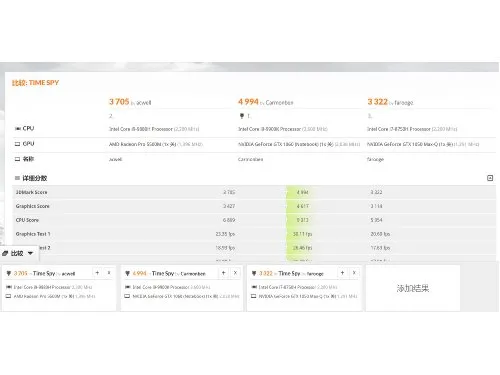The image size is (500, 375).
Task: Click the Graphics Test 1 row label
Action: tap(33, 234)
